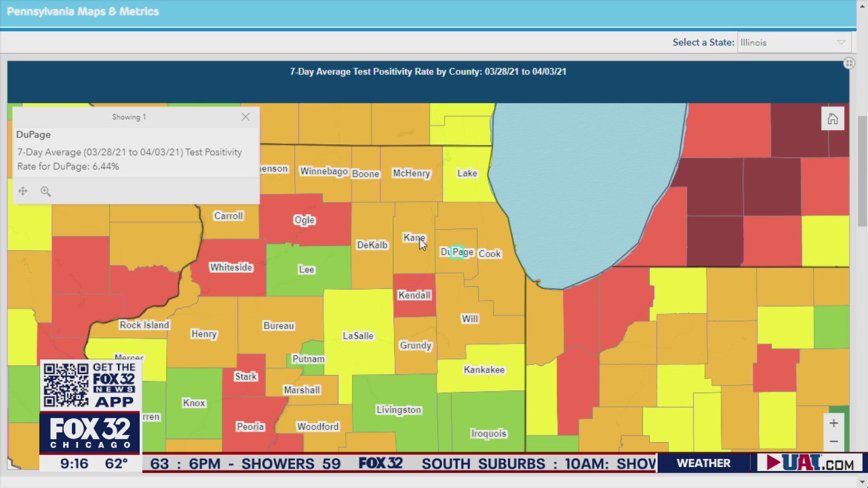
Task: Click the Livingston county region
Action: point(399,410)
